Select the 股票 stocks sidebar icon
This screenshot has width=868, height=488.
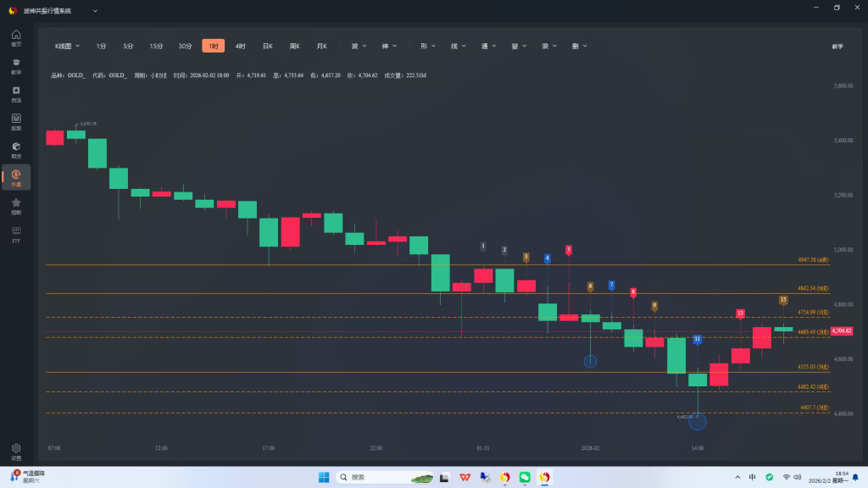point(16,121)
